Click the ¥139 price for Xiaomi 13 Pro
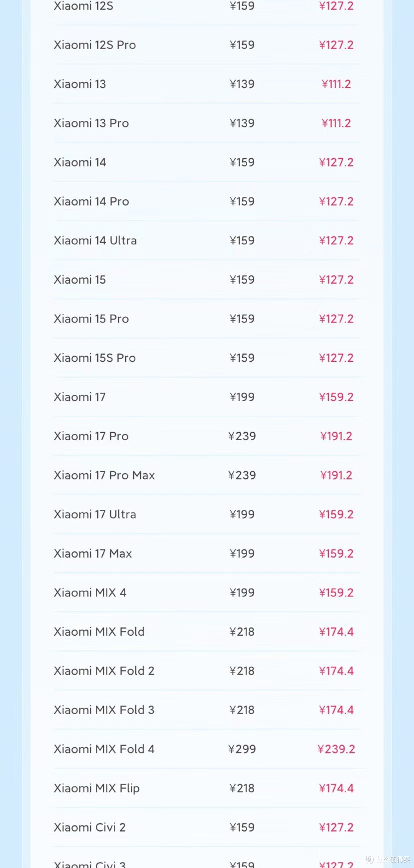This screenshot has width=414, height=868. tap(242, 123)
